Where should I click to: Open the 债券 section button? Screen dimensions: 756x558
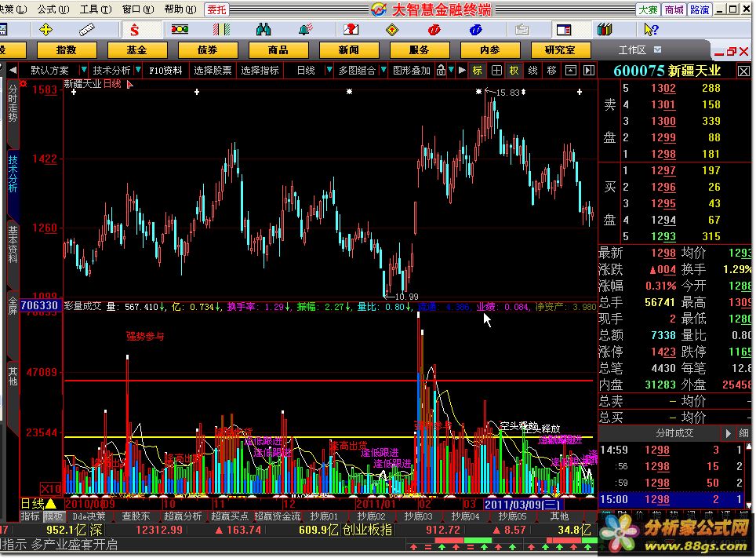(x=208, y=49)
